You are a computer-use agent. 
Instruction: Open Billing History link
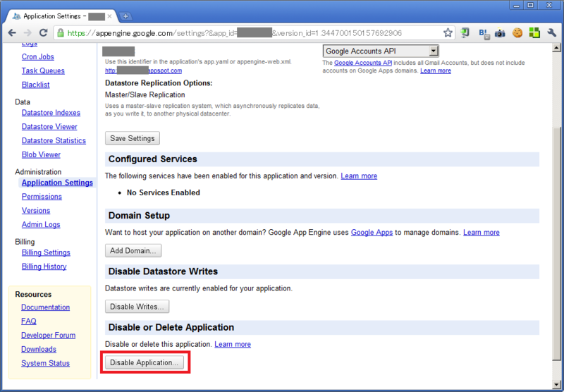(x=44, y=267)
